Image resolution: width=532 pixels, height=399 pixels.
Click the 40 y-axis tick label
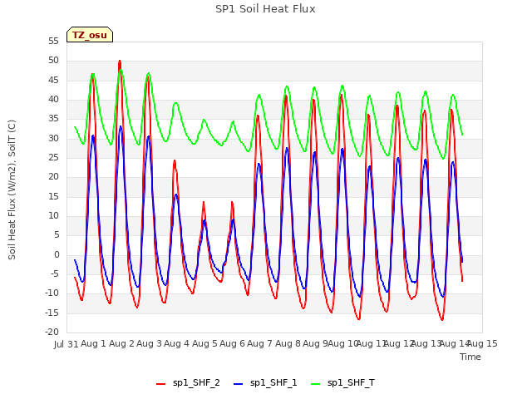(x=53, y=100)
